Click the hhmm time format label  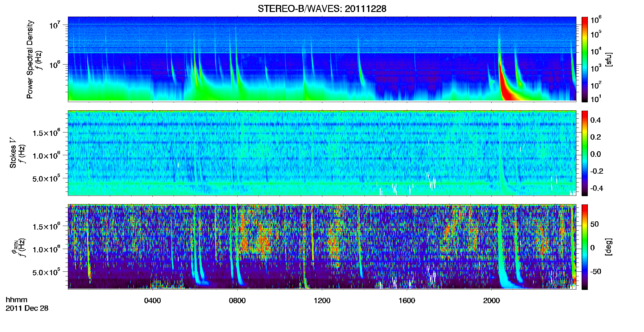[17, 300]
